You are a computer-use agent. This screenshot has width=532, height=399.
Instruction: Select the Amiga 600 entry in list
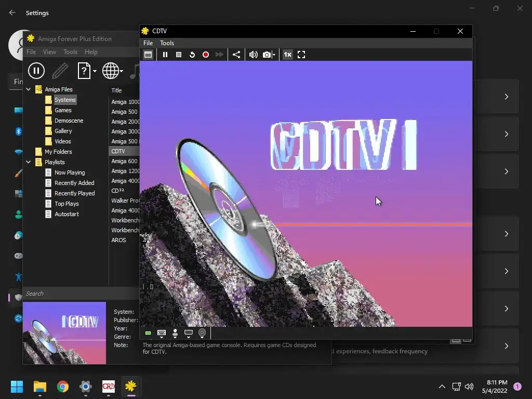point(124,161)
